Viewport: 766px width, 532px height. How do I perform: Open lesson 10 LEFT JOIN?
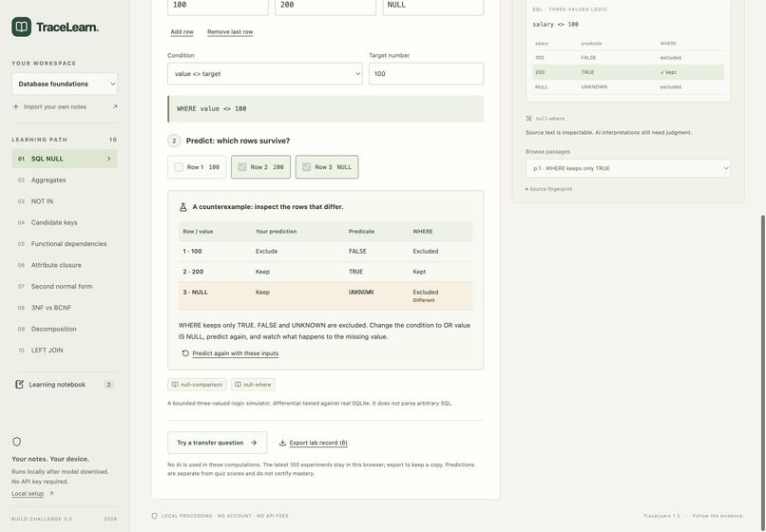pyautogui.click(x=65, y=351)
